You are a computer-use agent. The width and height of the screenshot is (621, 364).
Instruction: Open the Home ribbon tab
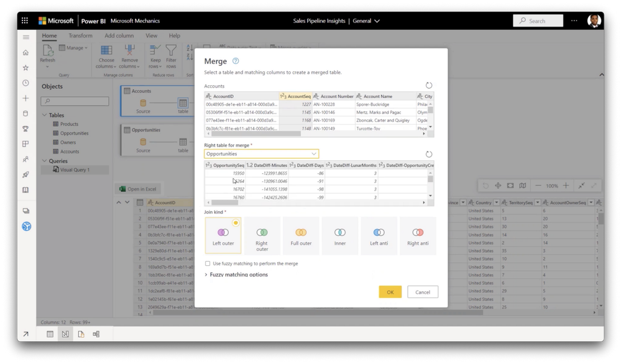tap(50, 35)
